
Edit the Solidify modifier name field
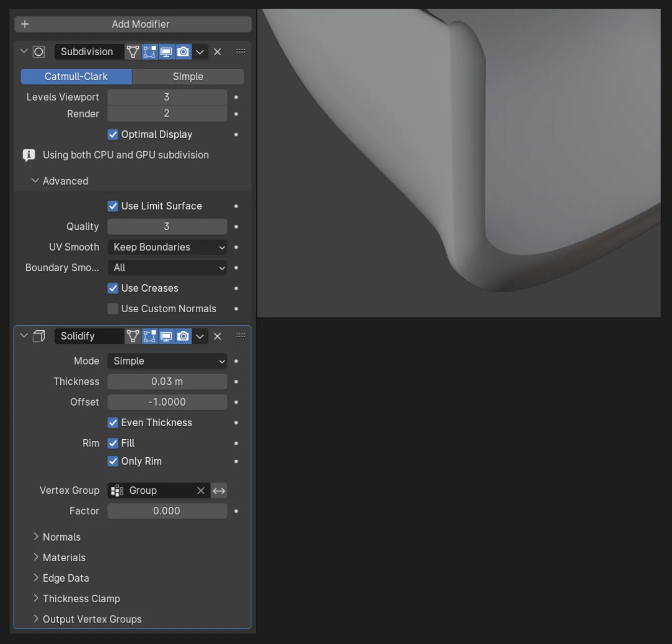pyautogui.click(x=89, y=336)
